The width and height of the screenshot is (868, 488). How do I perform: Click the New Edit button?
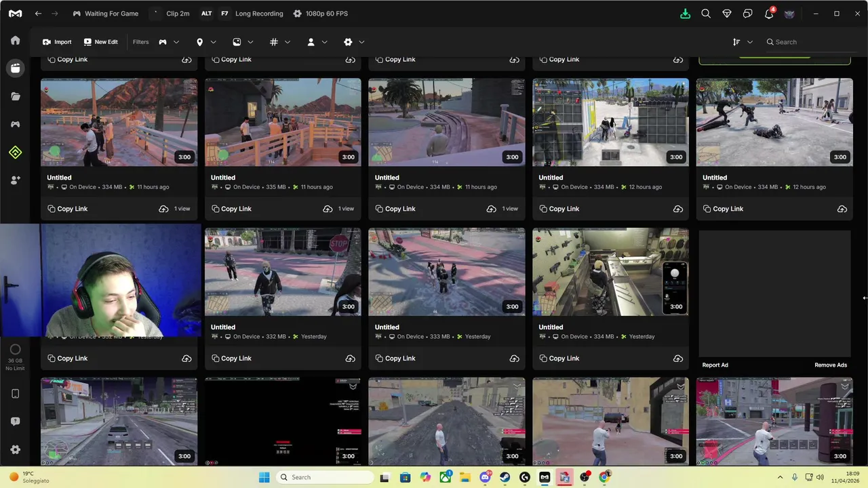(x=100, y=42)
